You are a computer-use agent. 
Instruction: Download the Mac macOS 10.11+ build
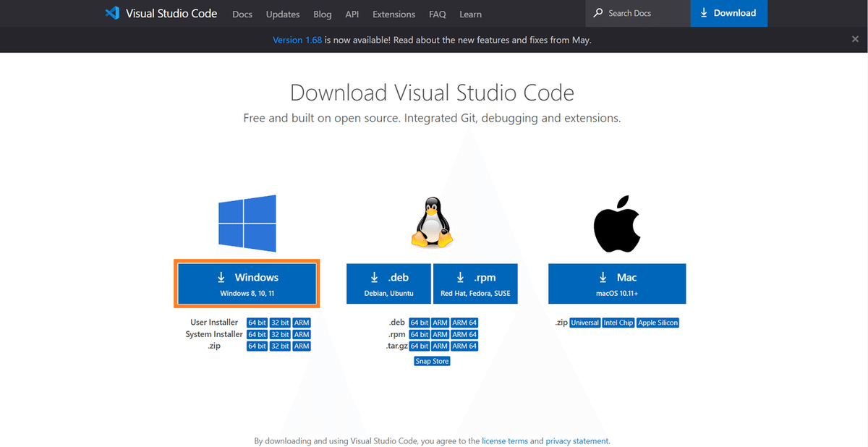617,284
